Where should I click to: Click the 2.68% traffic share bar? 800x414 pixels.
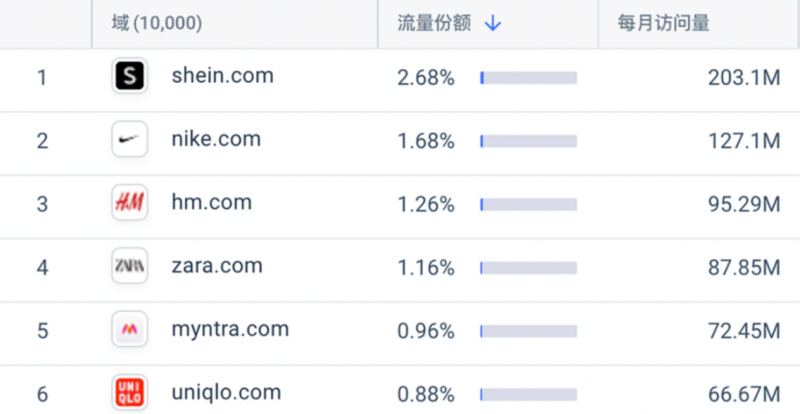tap(529, 78)
